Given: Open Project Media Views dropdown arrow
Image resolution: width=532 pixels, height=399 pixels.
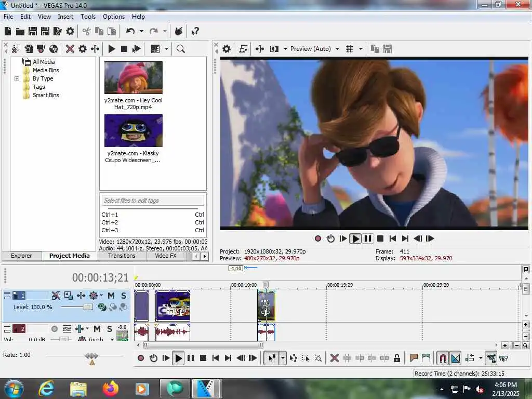Looking at the screenshot, I should (166, 49).
